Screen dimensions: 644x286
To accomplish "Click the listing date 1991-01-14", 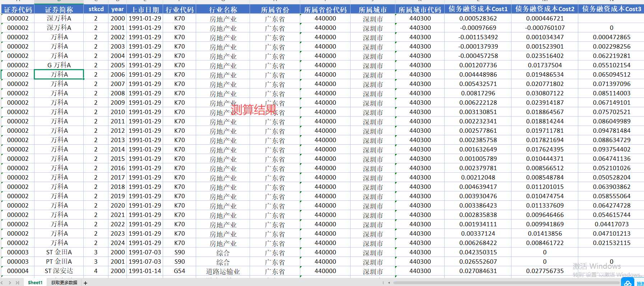I will coord(145,271).
